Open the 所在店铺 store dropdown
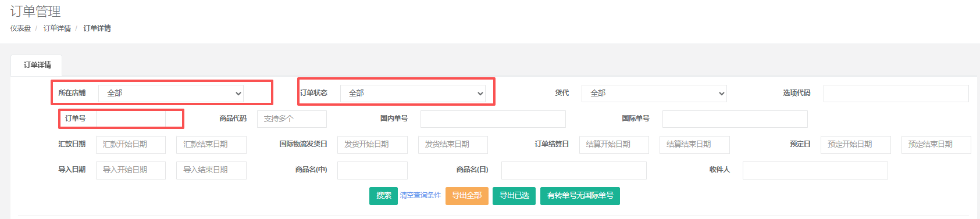Viewport: 980px width, 219px height. coord(171,93)
